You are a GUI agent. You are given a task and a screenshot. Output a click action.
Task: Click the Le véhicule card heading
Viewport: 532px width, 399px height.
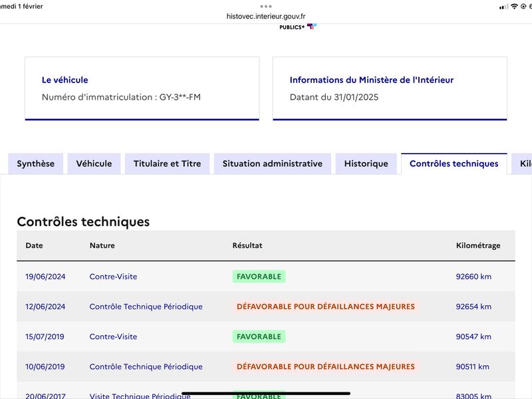(65, 80)
